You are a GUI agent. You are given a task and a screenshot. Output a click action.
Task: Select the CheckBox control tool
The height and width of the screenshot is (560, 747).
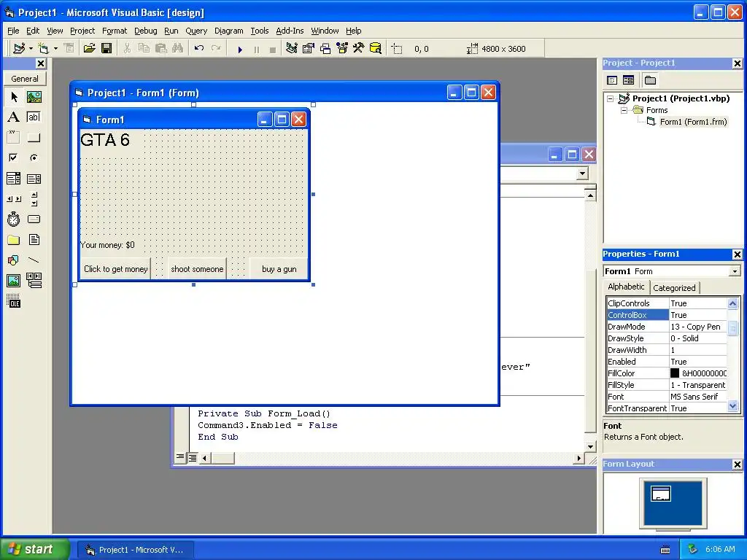(x=14, y=157)
